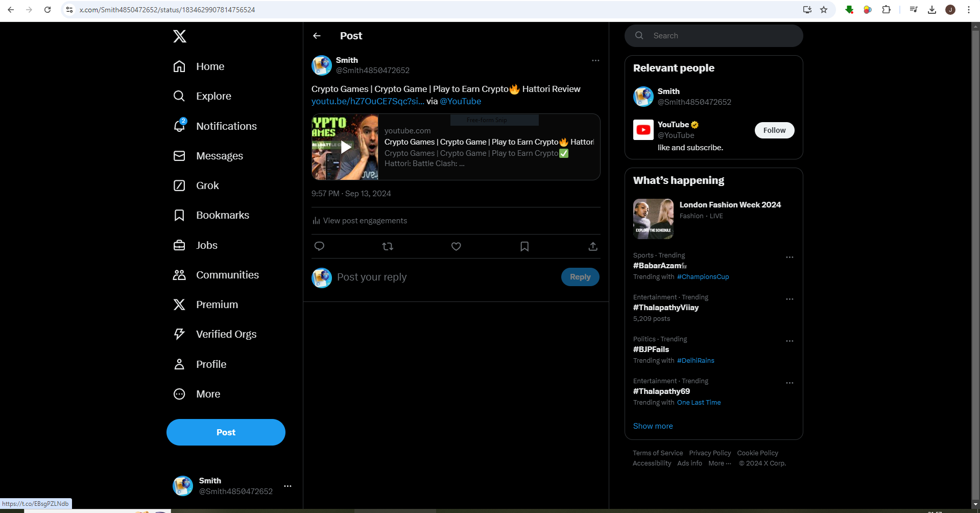
Task: Click the browser address bar URL
Action: [167, 10]
